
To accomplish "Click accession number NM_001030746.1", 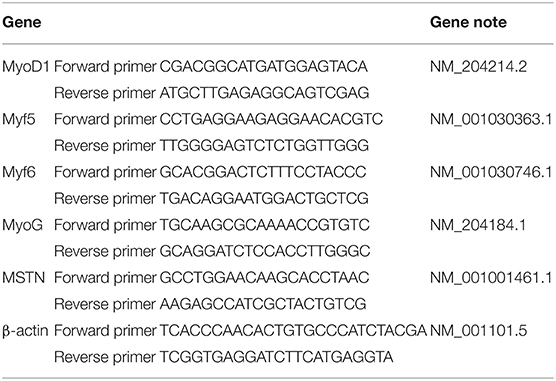I will [491, 172].
